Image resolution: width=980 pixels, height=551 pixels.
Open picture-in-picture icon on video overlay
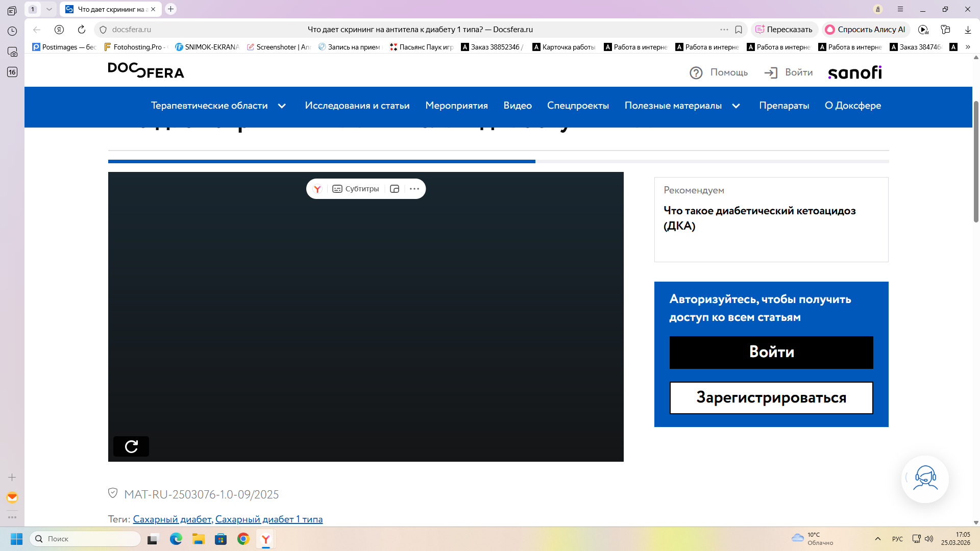pyautogui.click(x=395, y=189)
